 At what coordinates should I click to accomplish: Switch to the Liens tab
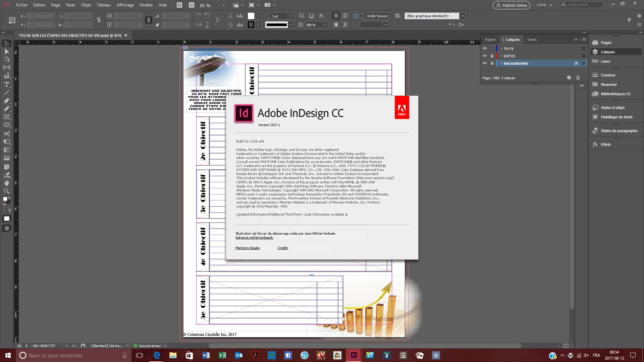(532, 40)
